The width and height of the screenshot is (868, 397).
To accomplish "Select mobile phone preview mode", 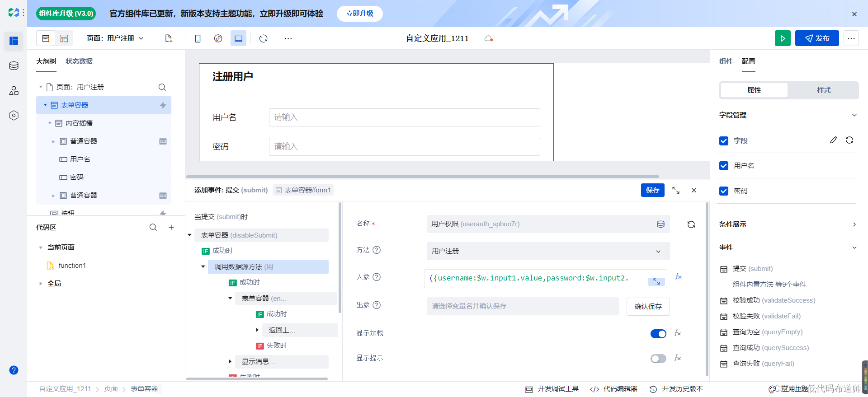I will tap(198, 39).
